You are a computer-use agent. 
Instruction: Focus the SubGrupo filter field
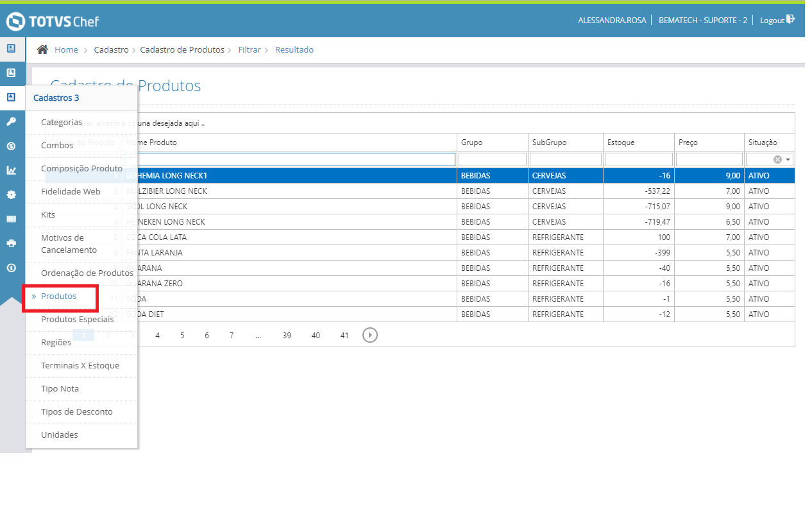coord(566,159)
